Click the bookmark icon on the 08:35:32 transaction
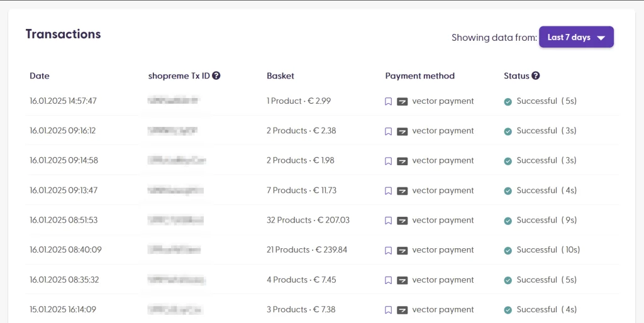Viewport: 644px width, 323px height. point(388,280)
